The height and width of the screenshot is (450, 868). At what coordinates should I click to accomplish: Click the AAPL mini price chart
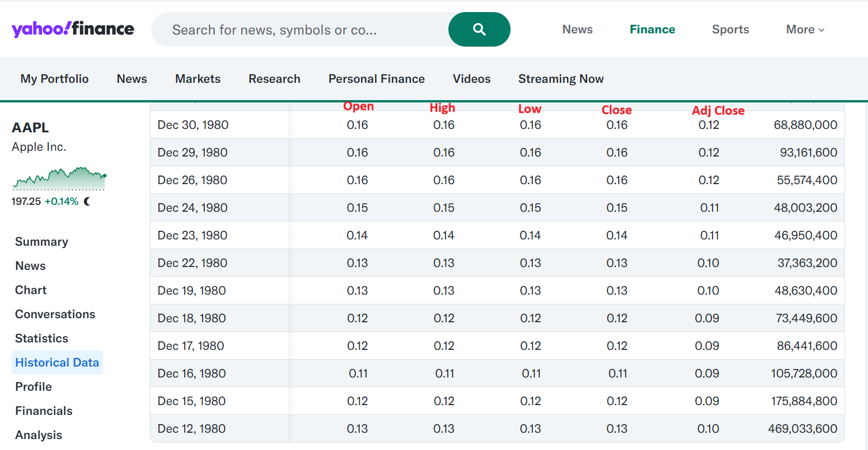[59, 179]
